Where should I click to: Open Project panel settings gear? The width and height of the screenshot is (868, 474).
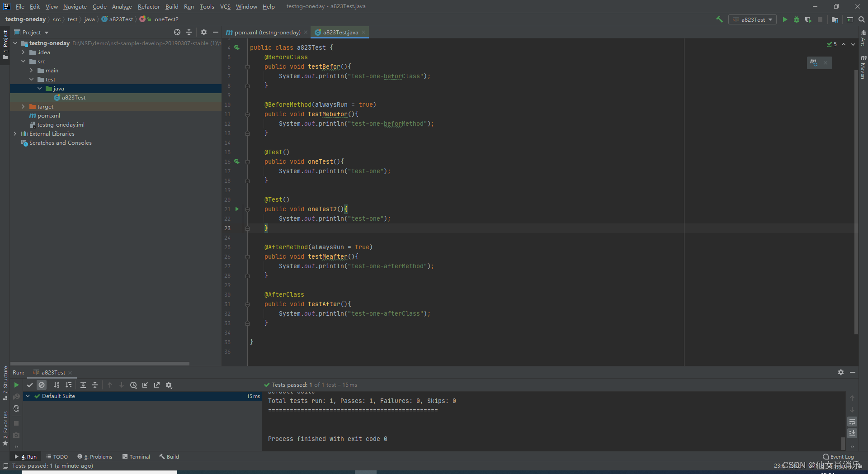point(204,32)
